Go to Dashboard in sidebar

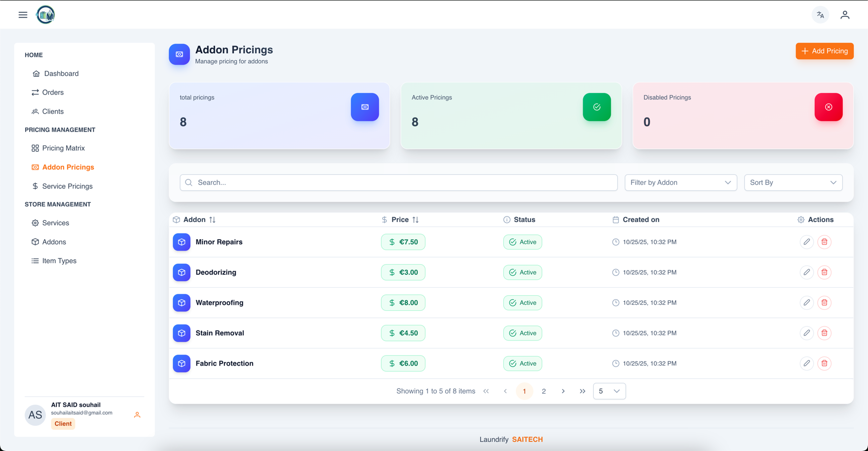click(x=55, y=74)
